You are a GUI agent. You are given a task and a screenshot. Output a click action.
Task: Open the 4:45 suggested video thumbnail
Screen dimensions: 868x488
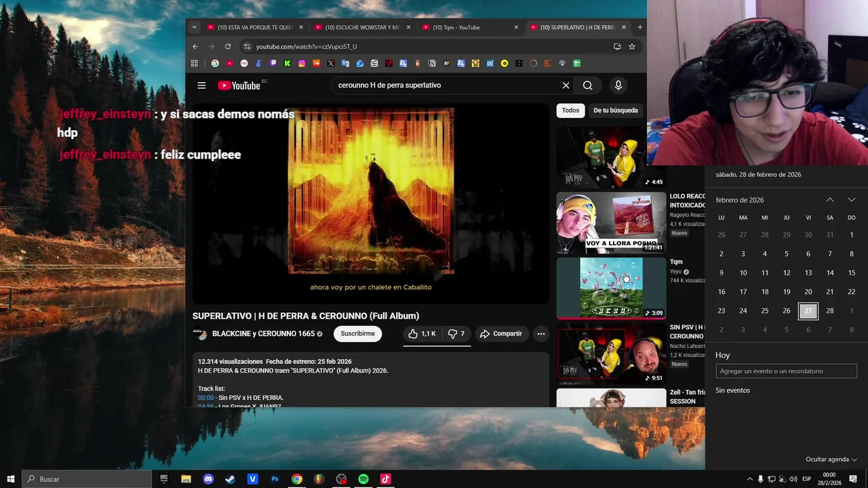point(611,157)
